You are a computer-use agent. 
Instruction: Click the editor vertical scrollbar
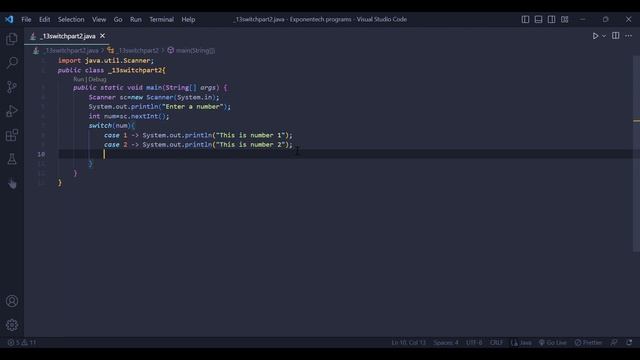click(x=636, y=154)
